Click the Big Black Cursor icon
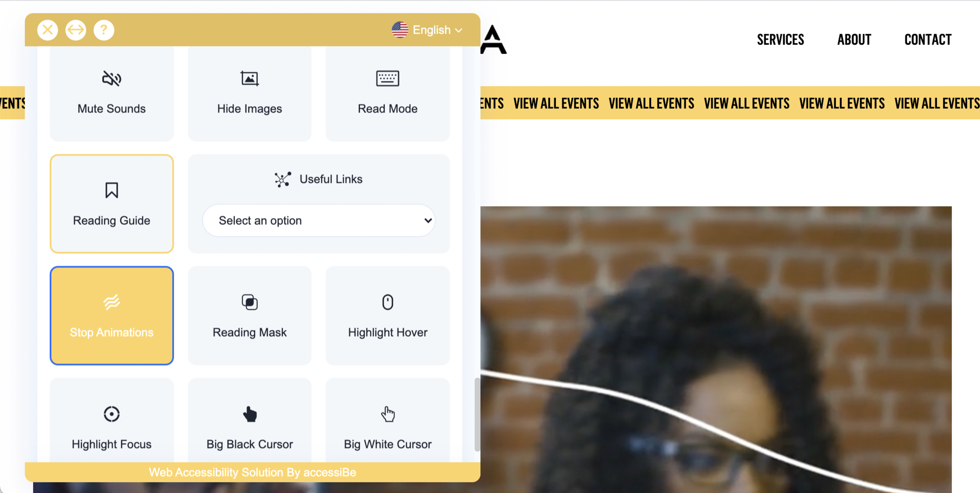Screen dimensions: 980x493 [249, 414]
